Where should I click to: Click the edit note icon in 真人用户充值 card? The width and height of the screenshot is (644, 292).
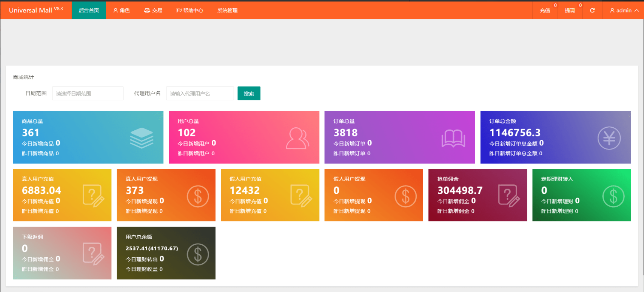pyautogui.click(x=93, y=196)
